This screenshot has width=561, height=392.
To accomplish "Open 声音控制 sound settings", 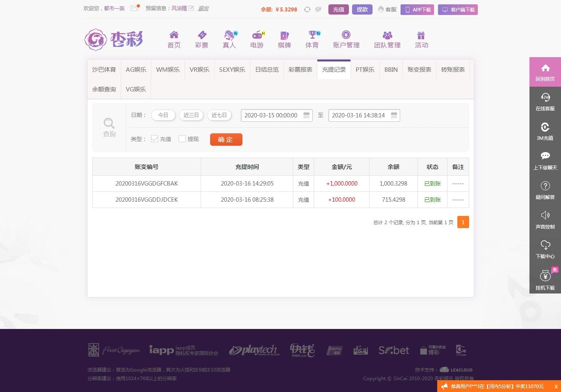I will coord(545,219).
